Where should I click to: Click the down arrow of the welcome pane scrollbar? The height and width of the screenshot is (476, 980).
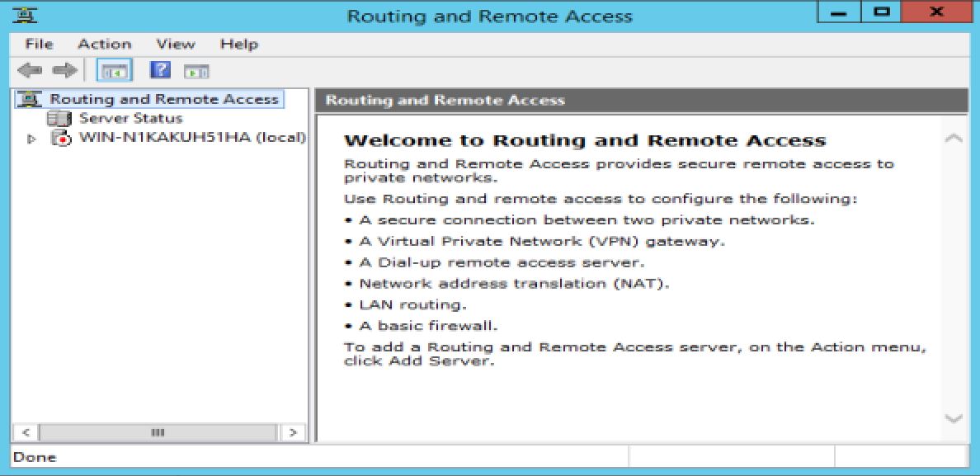[954, 418]
